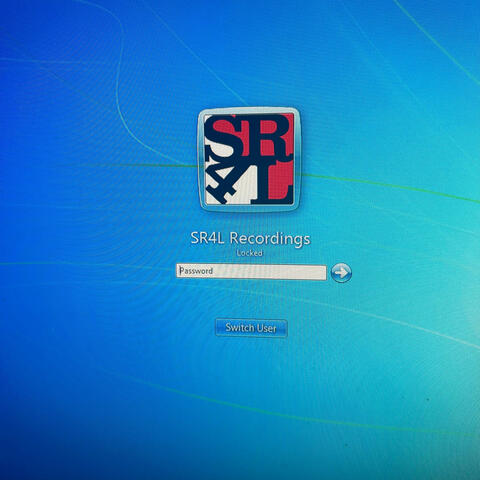The height and width of the screenshot is (480, 480).
Task: Choose another account via Switch User
Action: (251, 328)
